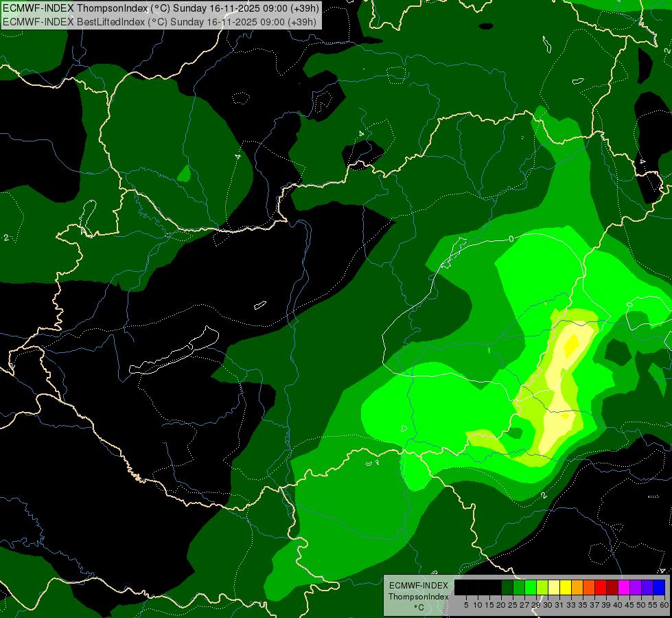Click the legend unit °C

pyautogui.click(x=419, y=608)
